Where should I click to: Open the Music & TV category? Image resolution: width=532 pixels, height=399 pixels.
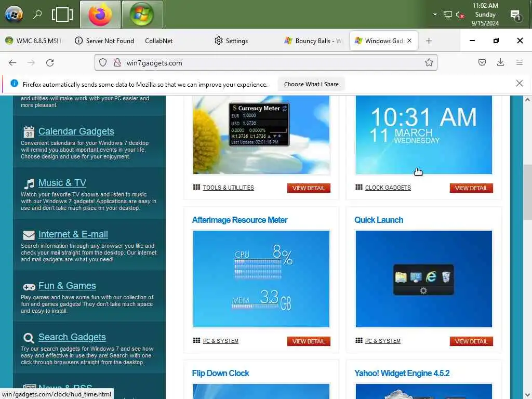pyautogui.click(x=62, y=183)
